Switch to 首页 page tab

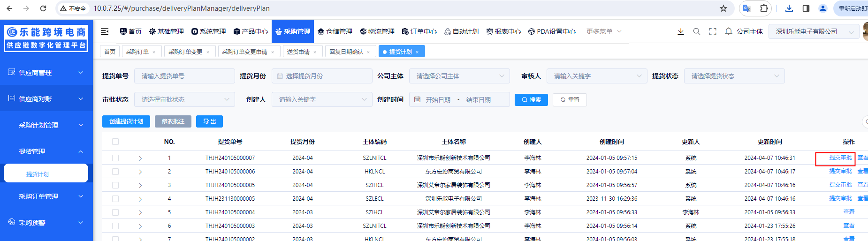[x=110, y=52]
